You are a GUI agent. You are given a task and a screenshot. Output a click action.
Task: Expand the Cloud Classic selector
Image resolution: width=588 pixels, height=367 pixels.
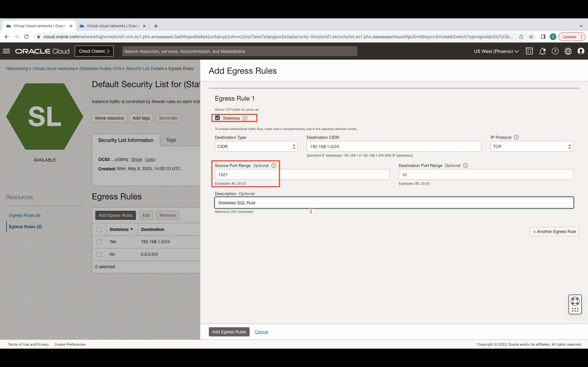(x=94, y=51)
